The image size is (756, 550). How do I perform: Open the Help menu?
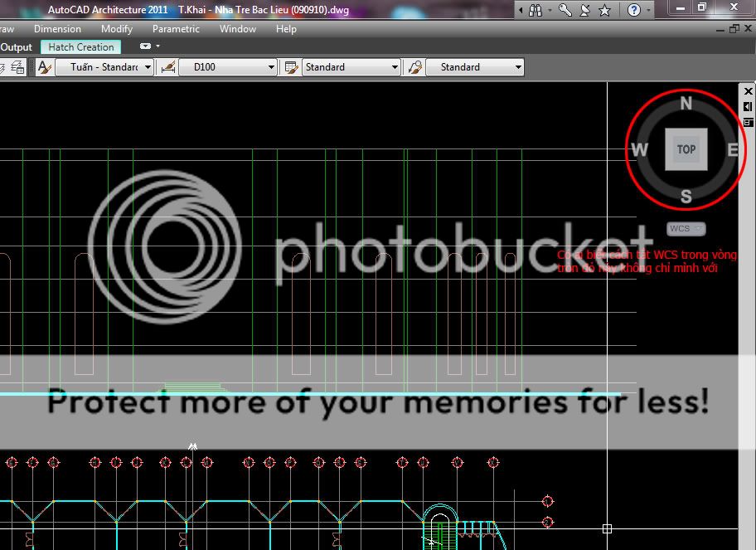coord(286,29)
